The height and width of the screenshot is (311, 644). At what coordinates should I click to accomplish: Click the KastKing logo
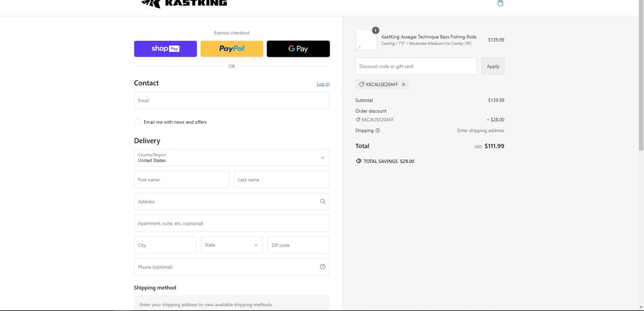[x=184, y=3]
